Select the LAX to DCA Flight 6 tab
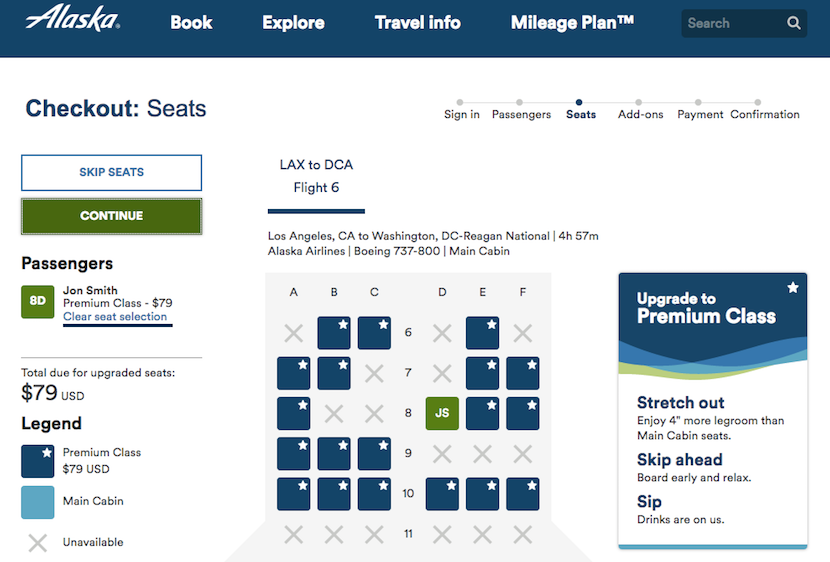Screen dimensions: 830x562 (x=316, y=176)
